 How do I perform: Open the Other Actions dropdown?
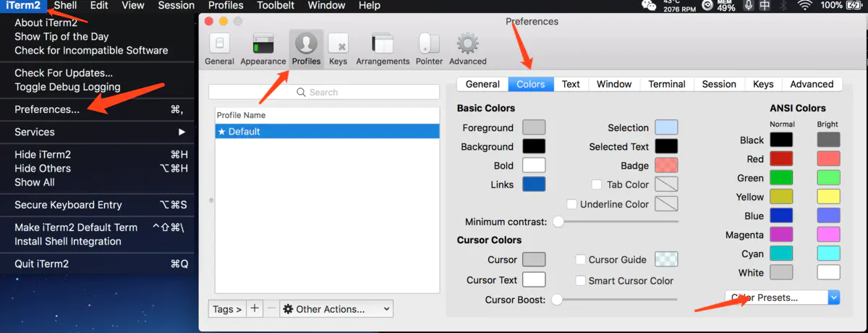(x=336, y=309)
